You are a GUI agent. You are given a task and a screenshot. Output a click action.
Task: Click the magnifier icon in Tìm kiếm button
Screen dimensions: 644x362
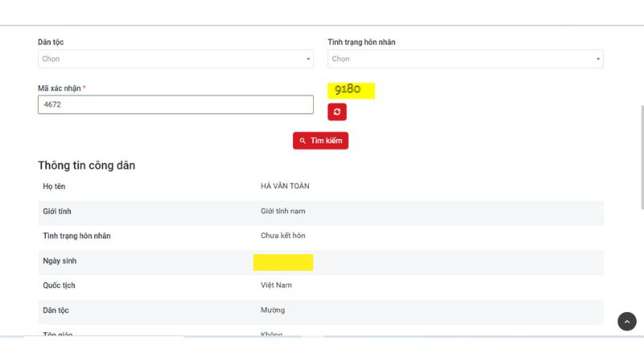pos(303,141)
